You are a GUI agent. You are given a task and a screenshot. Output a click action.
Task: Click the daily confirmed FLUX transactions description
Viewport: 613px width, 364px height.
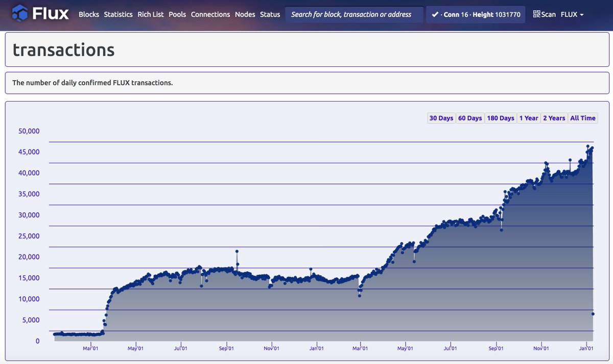coord(92,83)
